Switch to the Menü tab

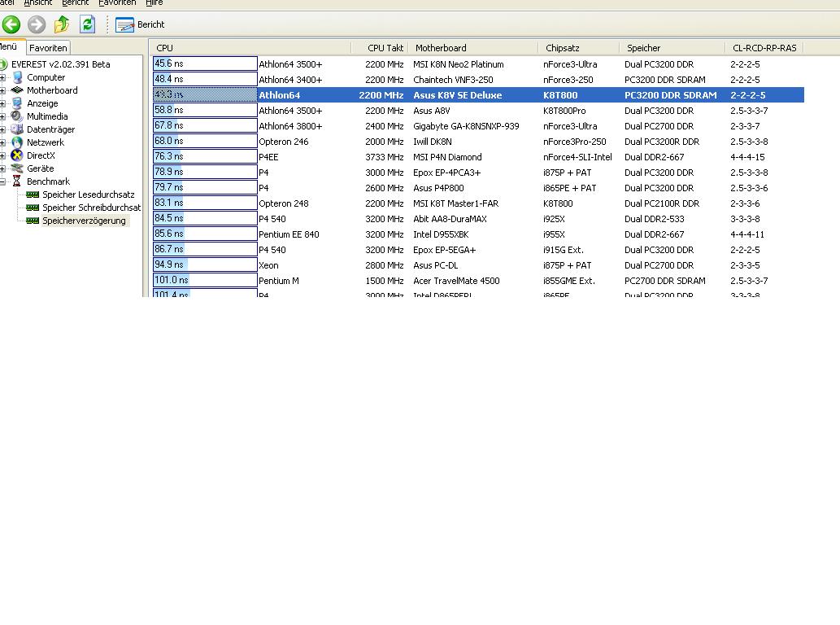pos(10,46)
